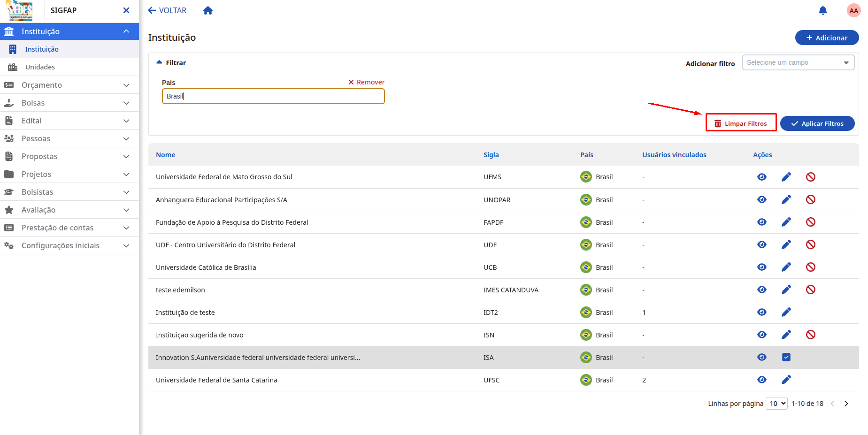Edit Universidade Federal de Mato Grosso do Sul
This screenshot has width=868, height=435.
(786, 177)
